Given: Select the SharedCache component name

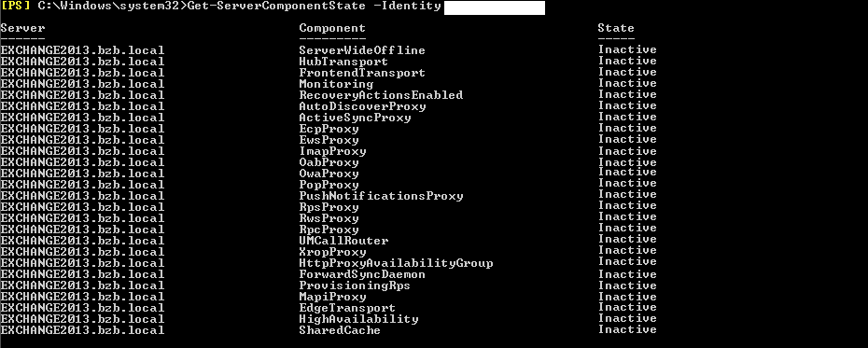Looking at the screenshot, I should tap(340, 330).
